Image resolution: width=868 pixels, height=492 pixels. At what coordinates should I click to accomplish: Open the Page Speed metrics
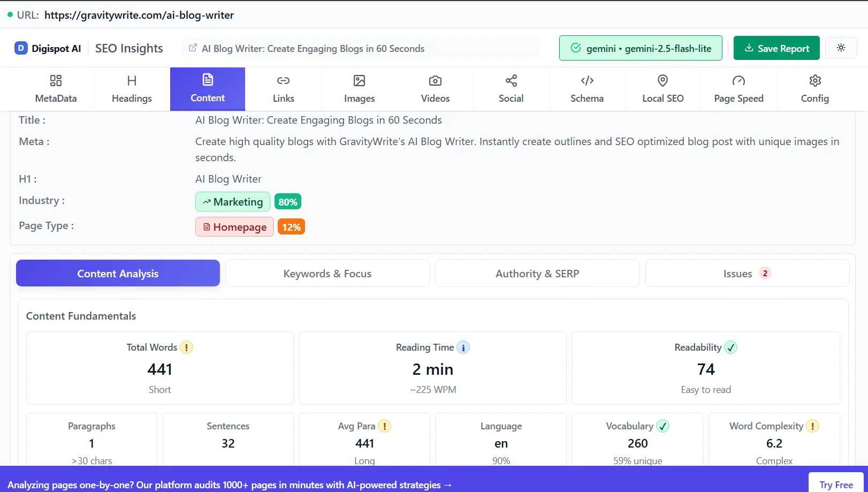point(738,89)
